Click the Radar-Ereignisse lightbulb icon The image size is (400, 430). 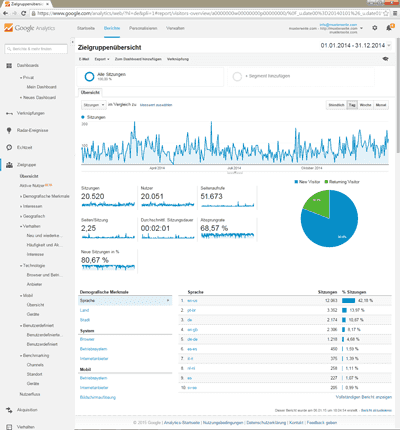pyautogui.click(x=9, y=130)
